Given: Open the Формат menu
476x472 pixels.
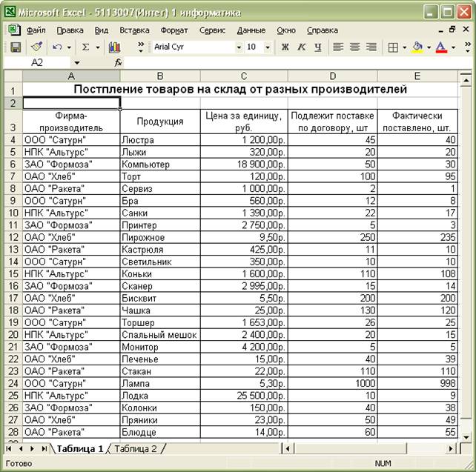Looking at the screenshot, I should coord(173,30).
